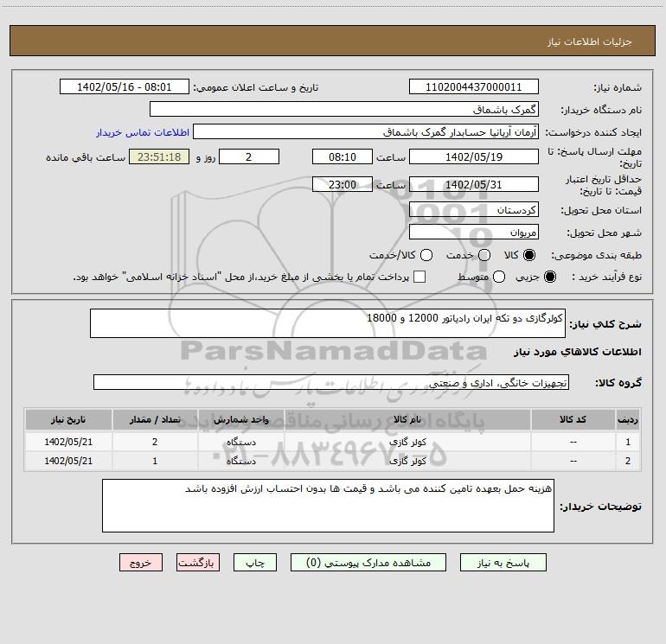Viewport: 666px width, 644px height.
Task: Click quantity 1 in row 2
Action: [155, 461]
